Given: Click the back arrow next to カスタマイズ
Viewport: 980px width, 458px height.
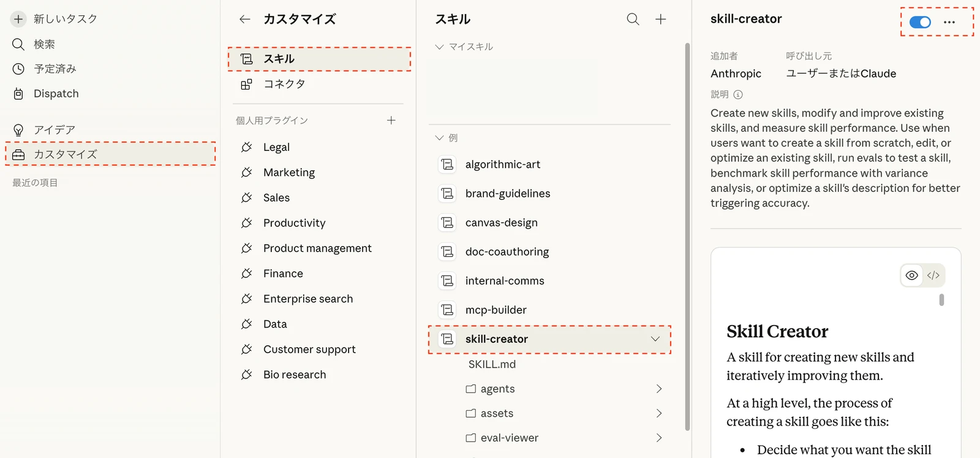Looking at the screenshot, I should 245,20.
